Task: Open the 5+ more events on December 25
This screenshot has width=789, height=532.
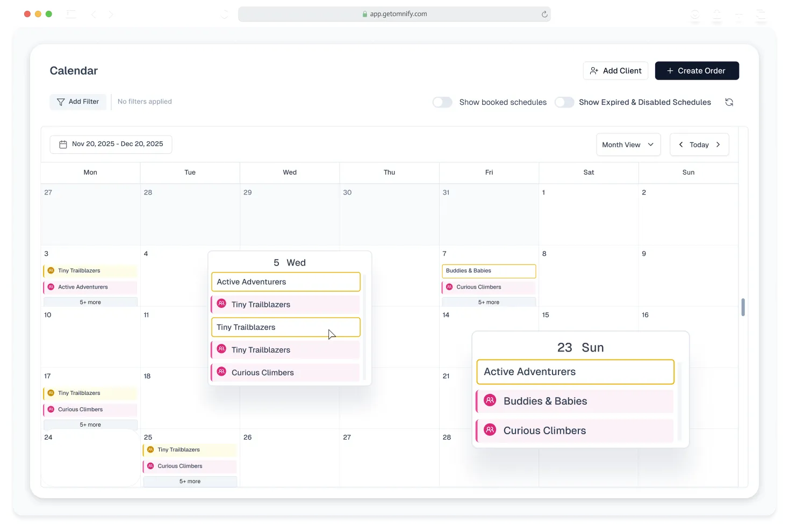Action: 190,481
